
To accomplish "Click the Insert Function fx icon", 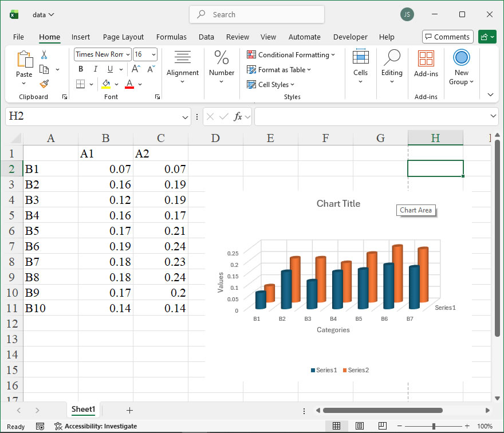I will click(238, 116).
